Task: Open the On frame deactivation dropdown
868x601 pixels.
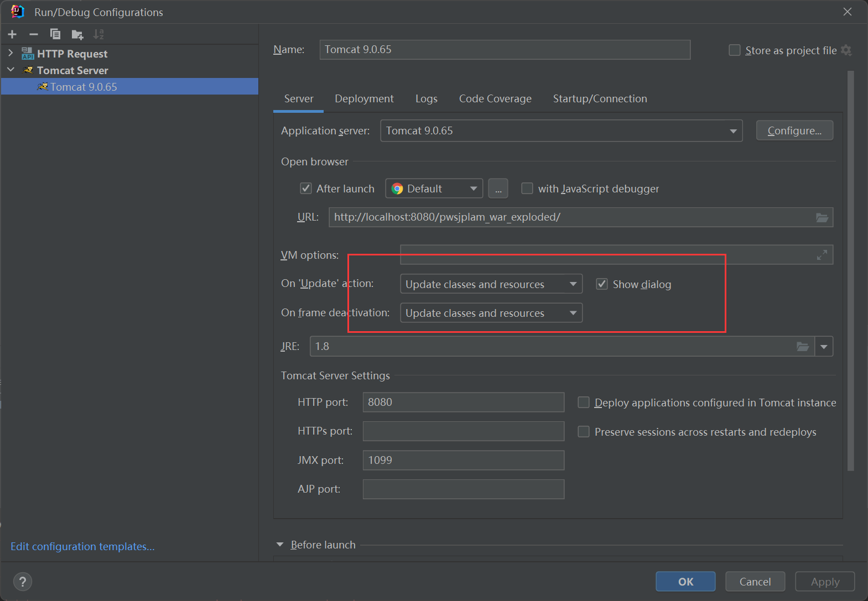Action: click(x=491, y=313)
